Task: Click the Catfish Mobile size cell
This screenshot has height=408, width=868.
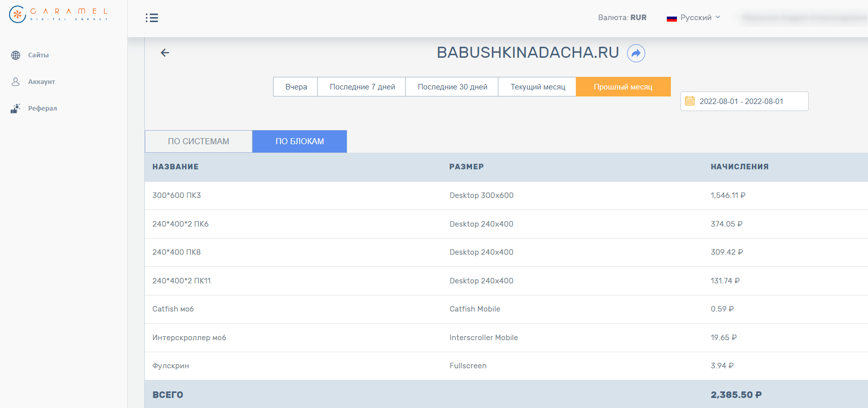Action: click(475, 309)
